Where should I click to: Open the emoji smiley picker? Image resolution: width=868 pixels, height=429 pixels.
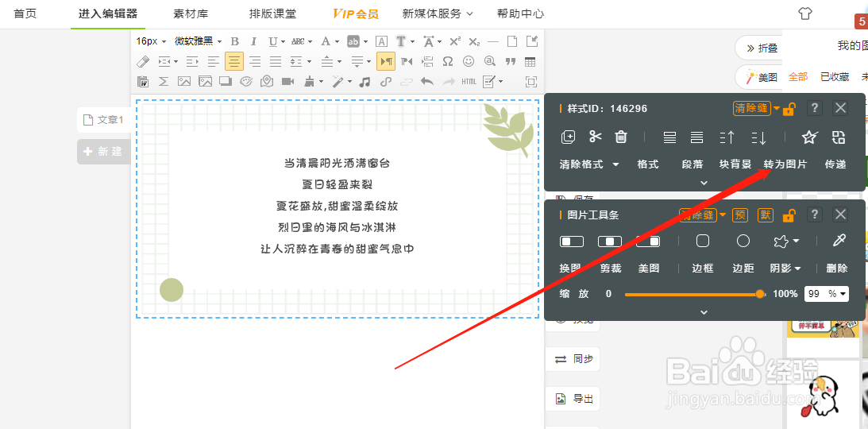[x=469, y=61]
